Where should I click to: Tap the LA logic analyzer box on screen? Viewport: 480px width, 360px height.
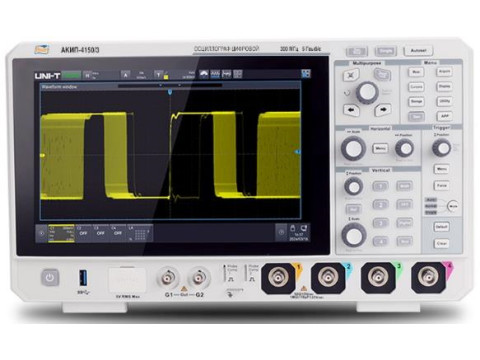(x=140, y=233)
